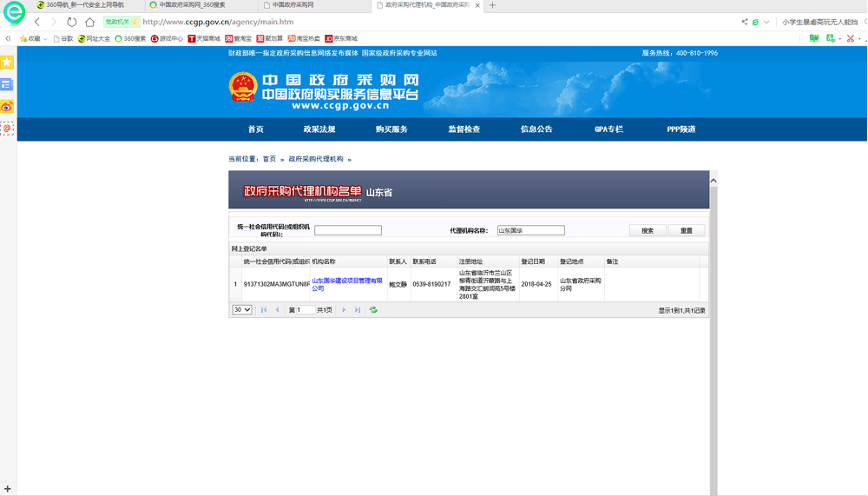Open the 游戏中心 bookmark

167,38
